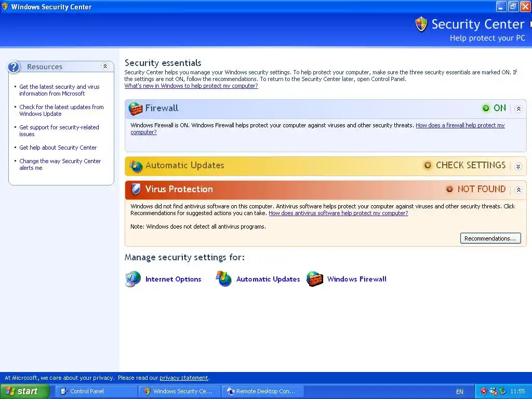The height and width of the screenshot is (399, 532).
Task: Open 'Get help about Security Center' link
Action: coord(58,148)
